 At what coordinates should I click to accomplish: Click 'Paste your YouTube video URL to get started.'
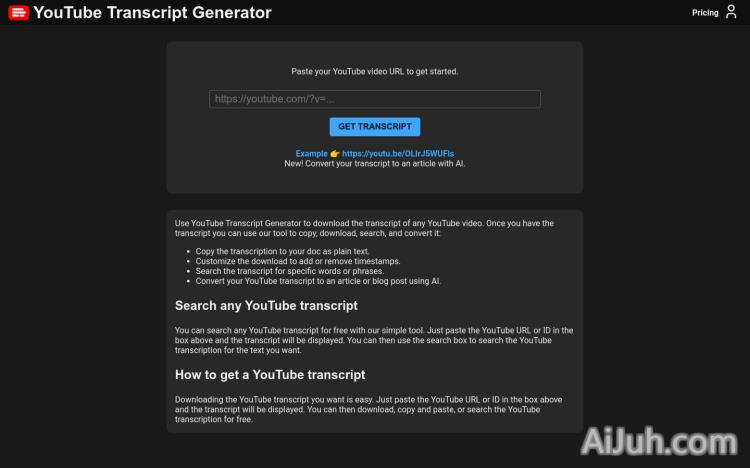point(375,71)
